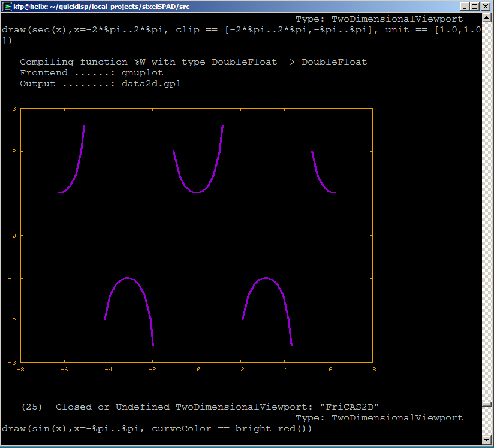Image resolution: width=494 pixels, height=448 pixels.
Task: Maximize the terminal window
Action: pos(474,7)
